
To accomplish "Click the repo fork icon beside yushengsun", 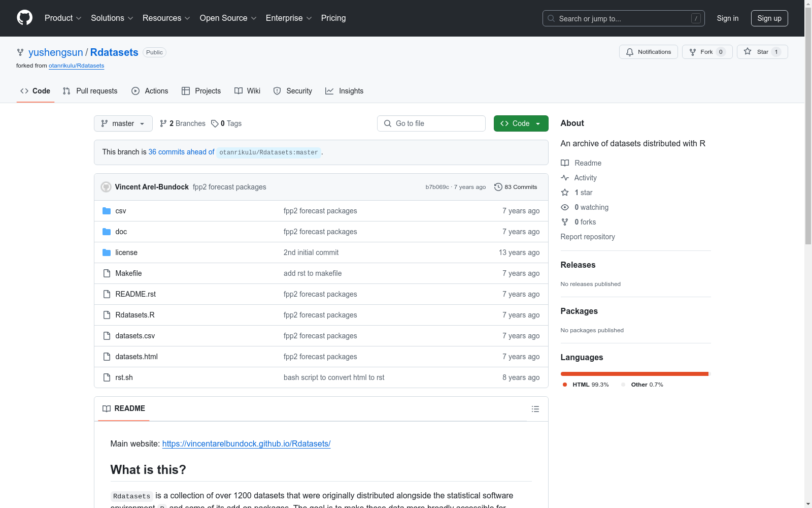I will click(x=20, y=52).
